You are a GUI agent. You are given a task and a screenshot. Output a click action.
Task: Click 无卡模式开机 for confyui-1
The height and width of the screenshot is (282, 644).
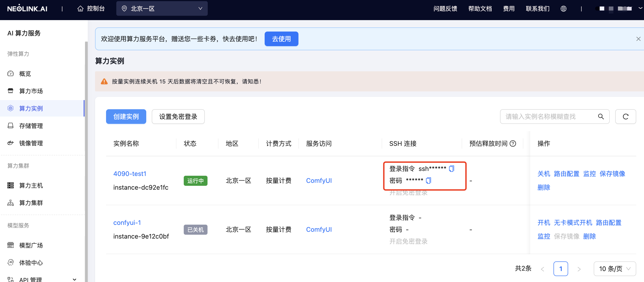(573, 223)
